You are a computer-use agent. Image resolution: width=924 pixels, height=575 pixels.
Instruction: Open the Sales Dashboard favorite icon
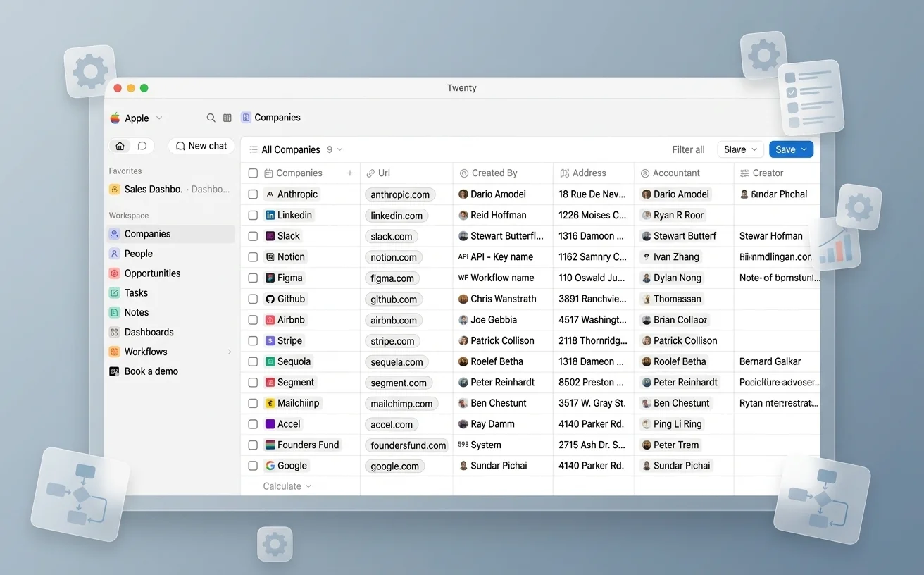tap(114, 190)
